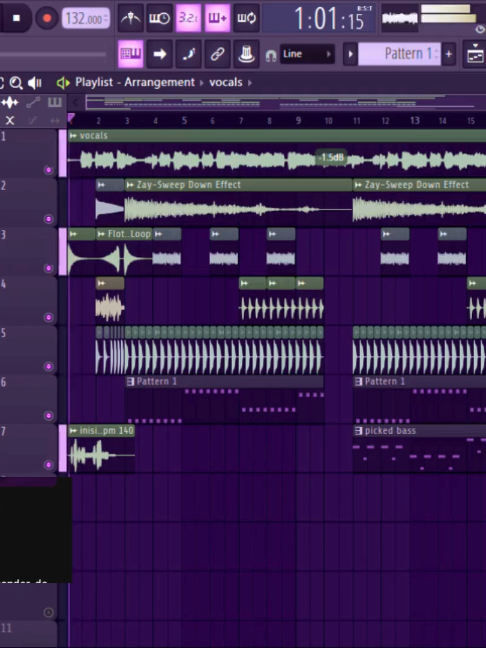Open the arrow after vocals breadcrumb

[250, 83]
